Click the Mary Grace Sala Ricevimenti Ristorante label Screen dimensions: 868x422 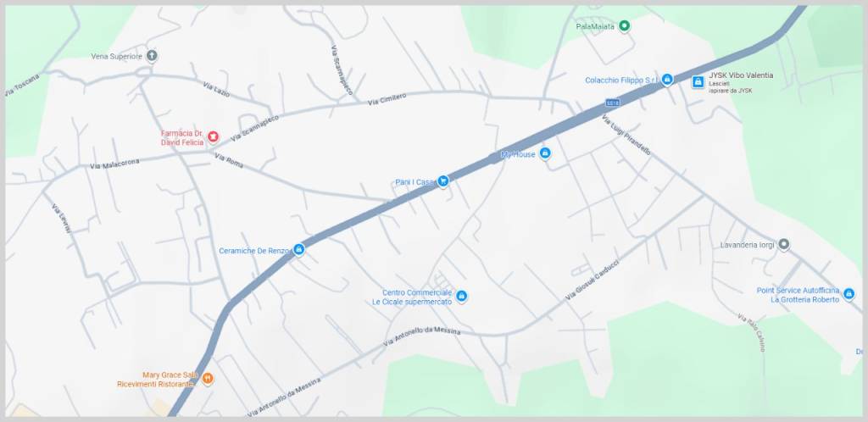click(157, 380)
